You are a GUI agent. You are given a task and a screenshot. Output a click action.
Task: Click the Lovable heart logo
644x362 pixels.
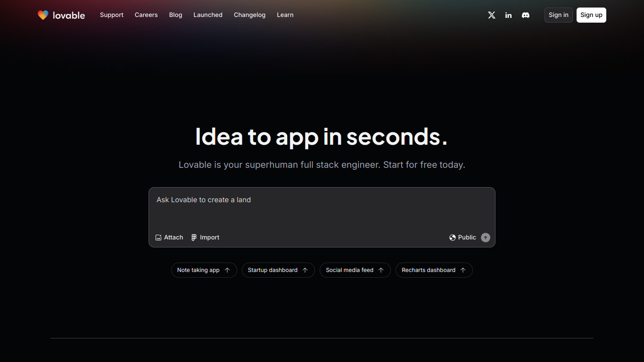pyautogui.click(x=43, y=15)
